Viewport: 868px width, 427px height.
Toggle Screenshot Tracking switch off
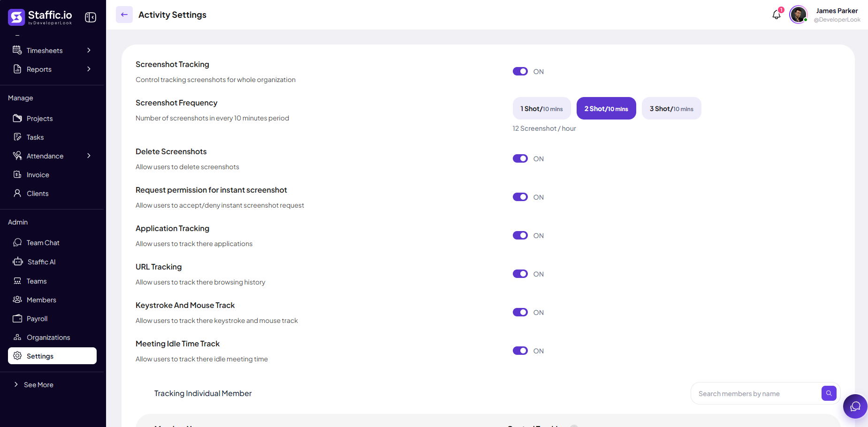pos(520,71)
